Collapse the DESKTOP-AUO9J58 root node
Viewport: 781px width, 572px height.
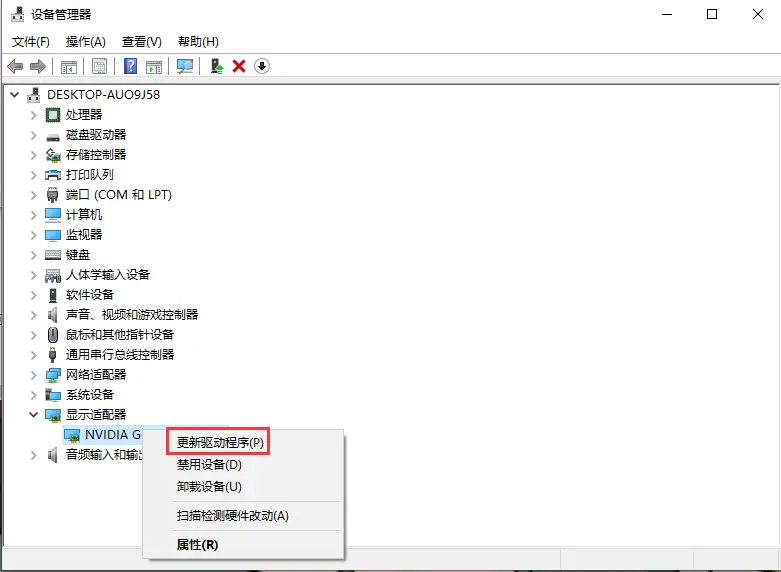click(x=15, y=95)
